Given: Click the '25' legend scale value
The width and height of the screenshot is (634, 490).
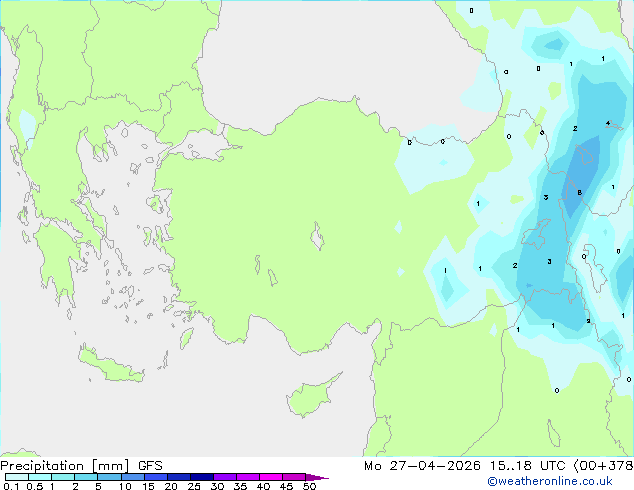Looking at the screenshot, I should click(x=194, y=486).
